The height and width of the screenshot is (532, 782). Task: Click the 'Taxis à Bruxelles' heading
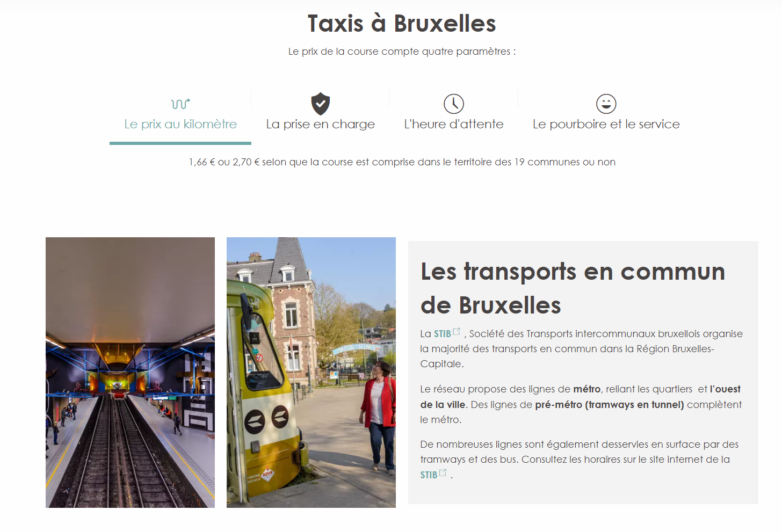(x=402, y=24)
